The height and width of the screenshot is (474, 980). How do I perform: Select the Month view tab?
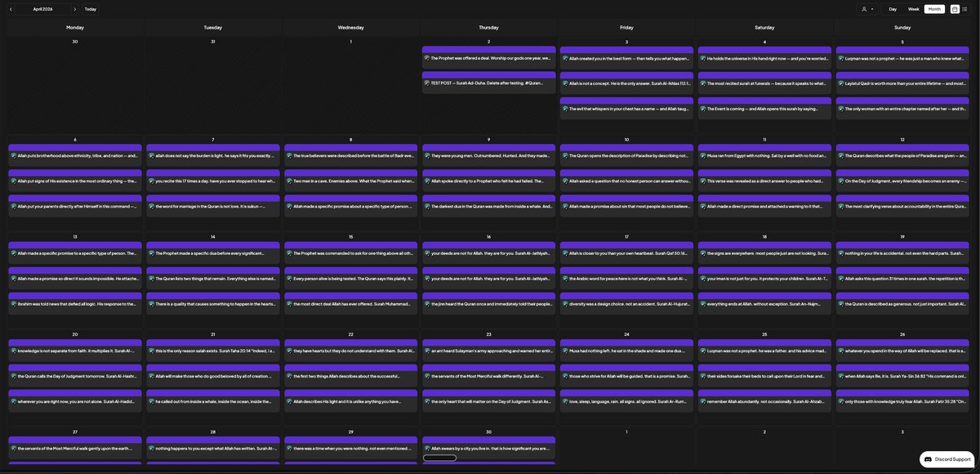(x=934, y=9)
